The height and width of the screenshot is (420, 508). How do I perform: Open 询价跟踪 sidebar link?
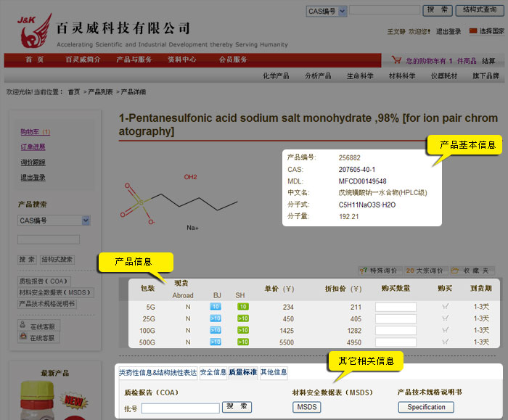click(x=33, y=162)
